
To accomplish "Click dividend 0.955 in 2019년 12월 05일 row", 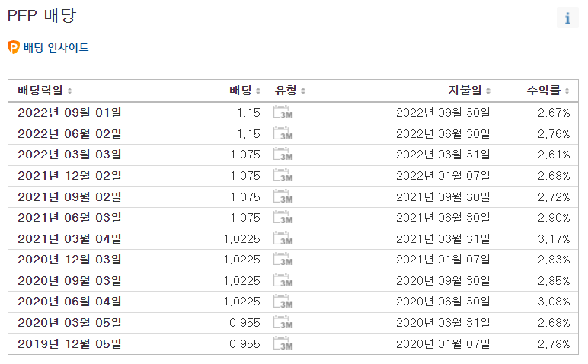I will (244, 343).
